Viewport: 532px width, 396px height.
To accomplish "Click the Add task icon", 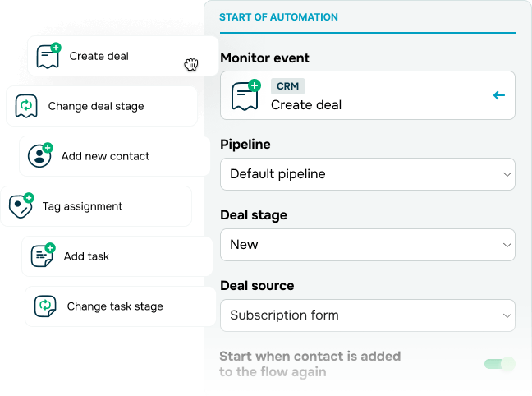I will click(43, 256).
